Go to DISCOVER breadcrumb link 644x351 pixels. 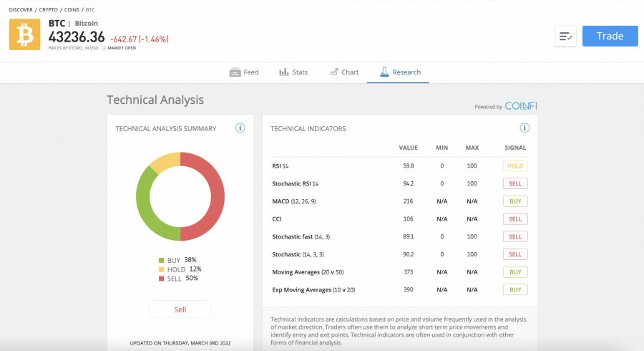[21, 10]
